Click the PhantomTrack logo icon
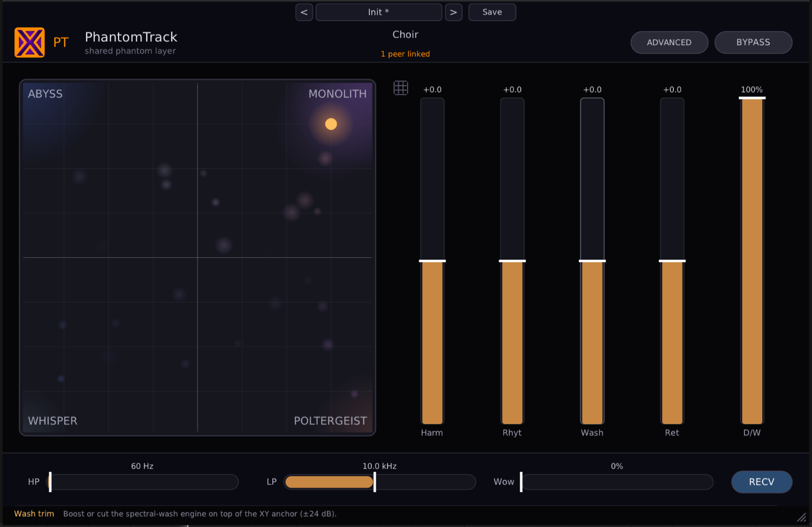This screenshot has height=527, width=812. [x=29, y=42]
